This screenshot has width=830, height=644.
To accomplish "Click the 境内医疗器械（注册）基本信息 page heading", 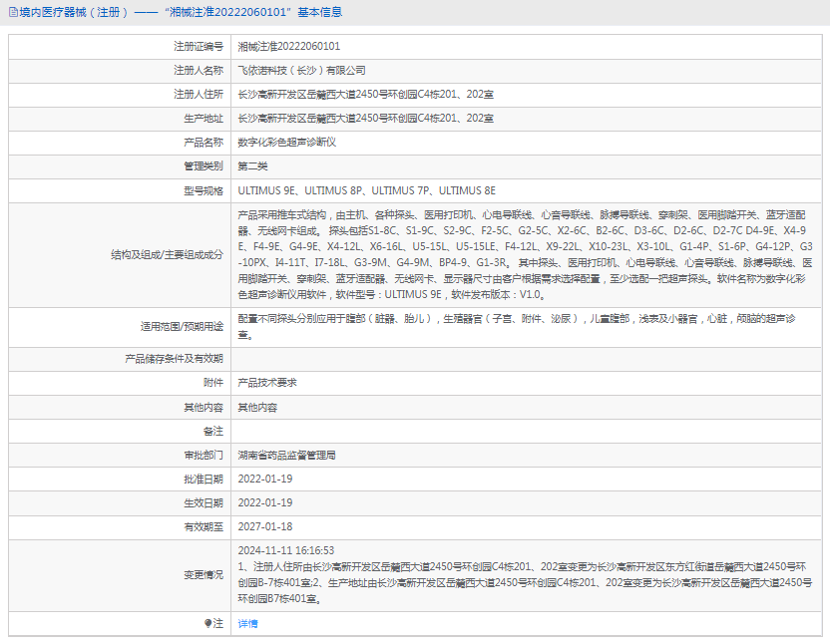I will [181, 12].
